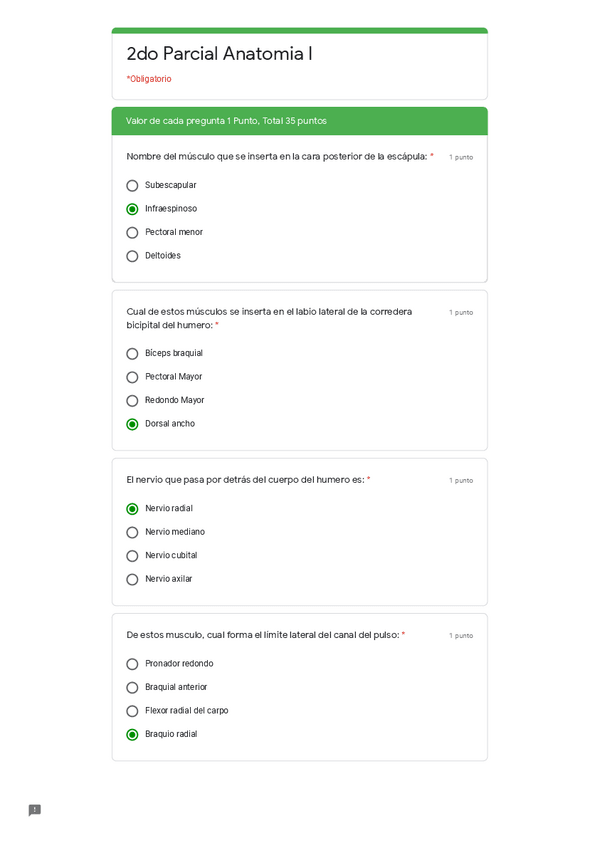
Task: Pick the Dorsal ancho answer
Action: 132,424
